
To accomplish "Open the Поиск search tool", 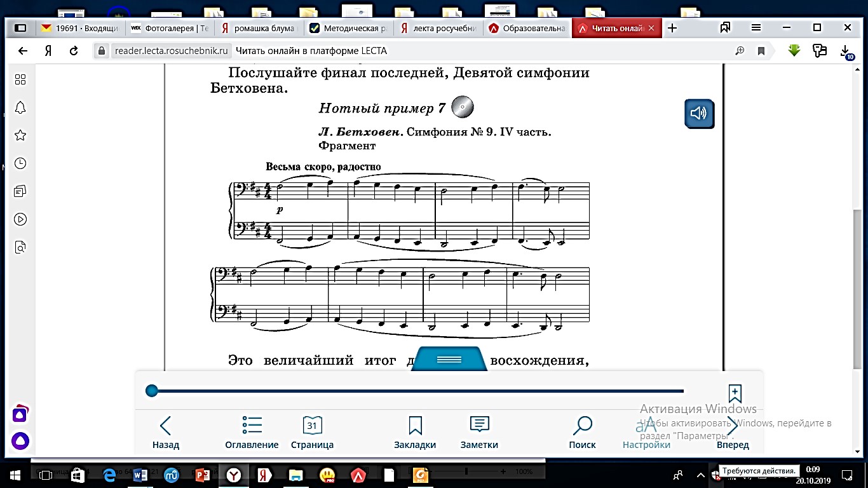I will tap(582, 432).
